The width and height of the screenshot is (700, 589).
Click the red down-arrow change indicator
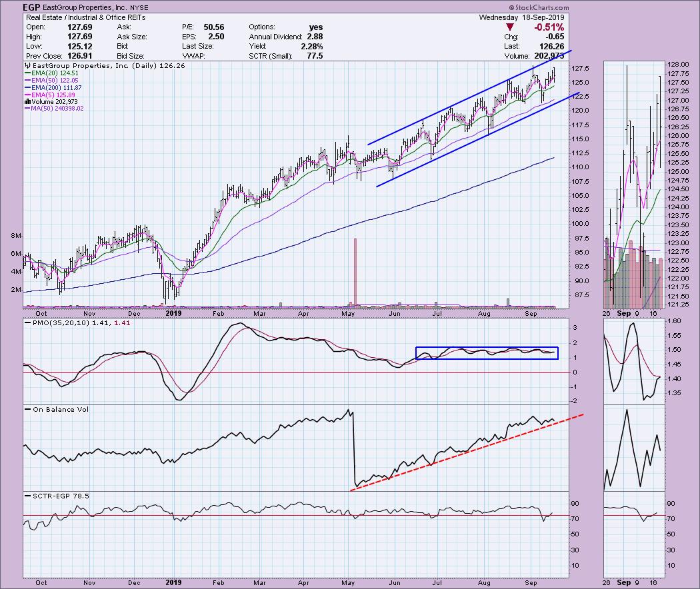(x=510, y=27)
